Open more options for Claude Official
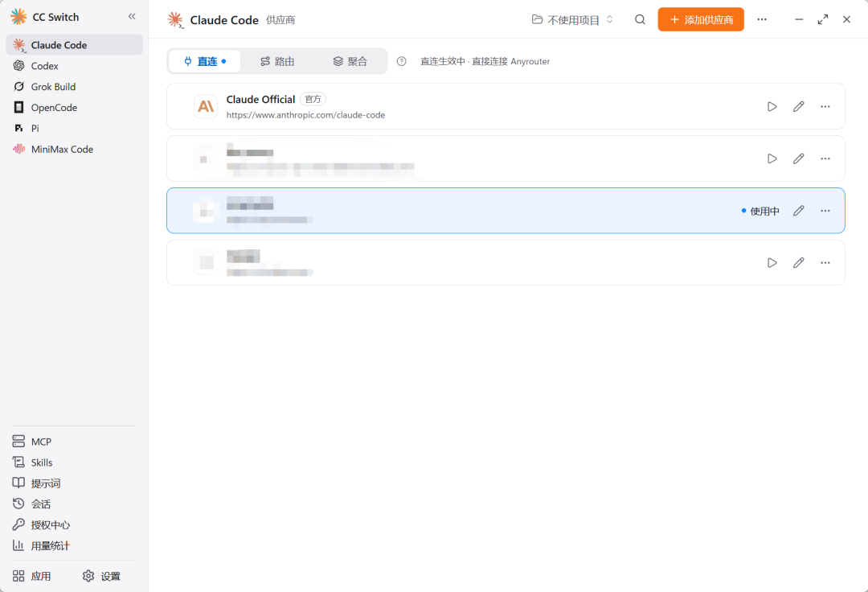Screen dimensions: 868x592 (x=825, y=106)
